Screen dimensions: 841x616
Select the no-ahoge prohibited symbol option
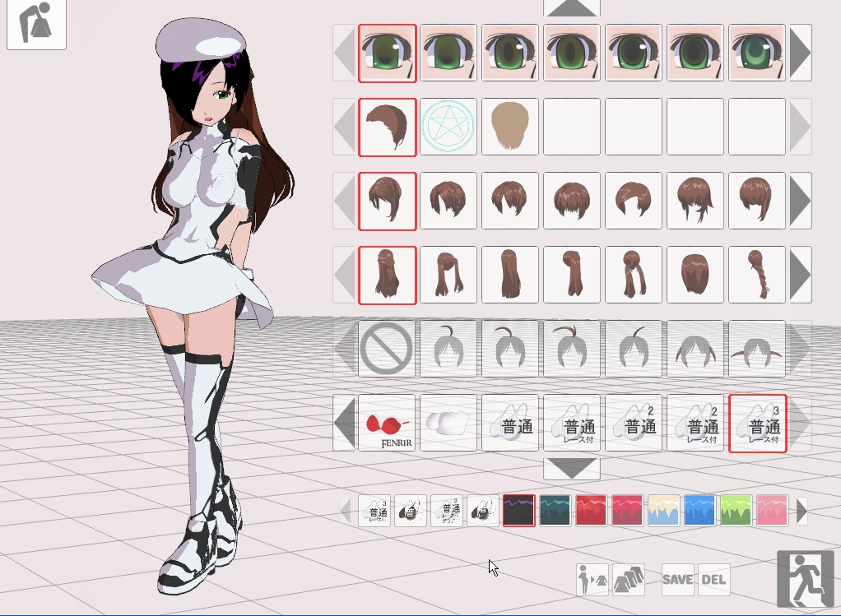[387, 349]
